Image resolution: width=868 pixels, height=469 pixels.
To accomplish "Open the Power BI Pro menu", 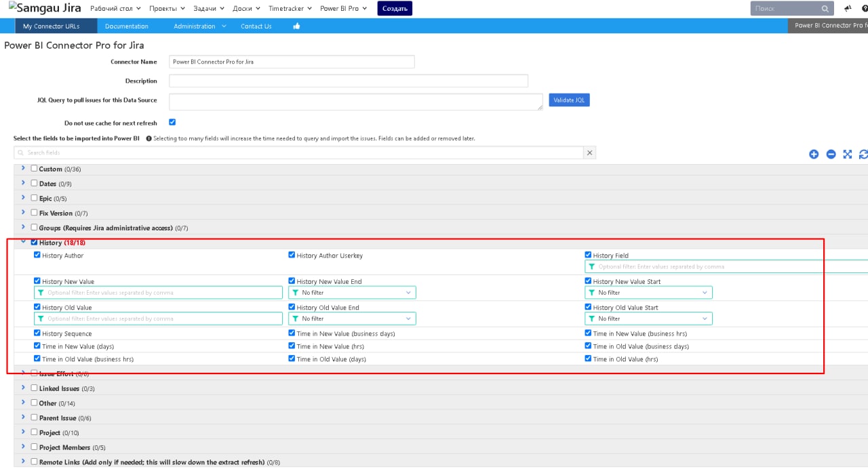I will coord(343,9).
